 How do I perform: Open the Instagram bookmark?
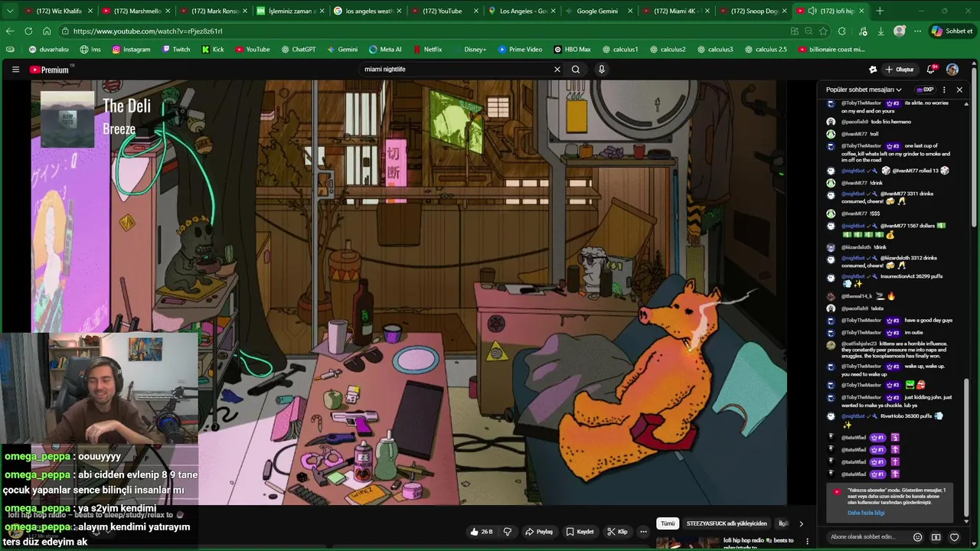[131, 49]
